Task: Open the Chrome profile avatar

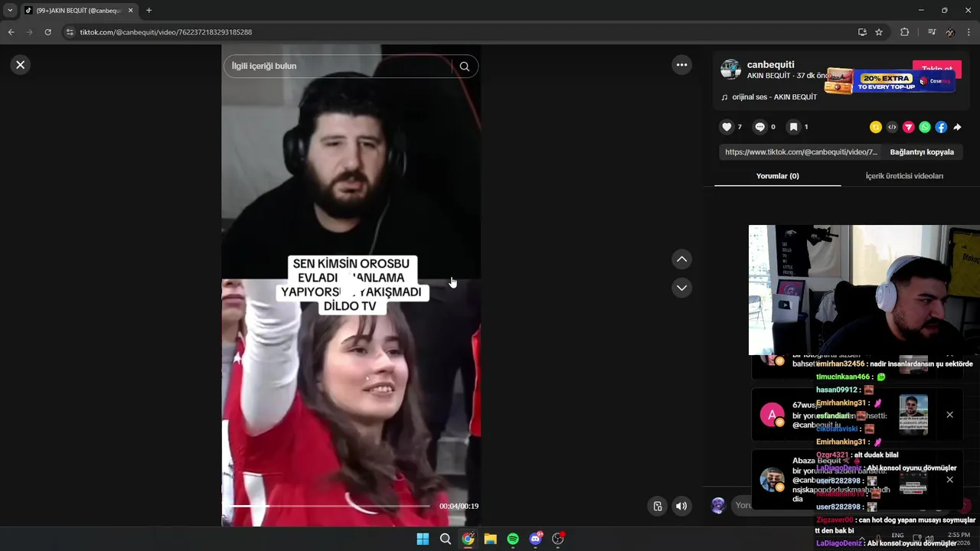Action: click(950, 32)
